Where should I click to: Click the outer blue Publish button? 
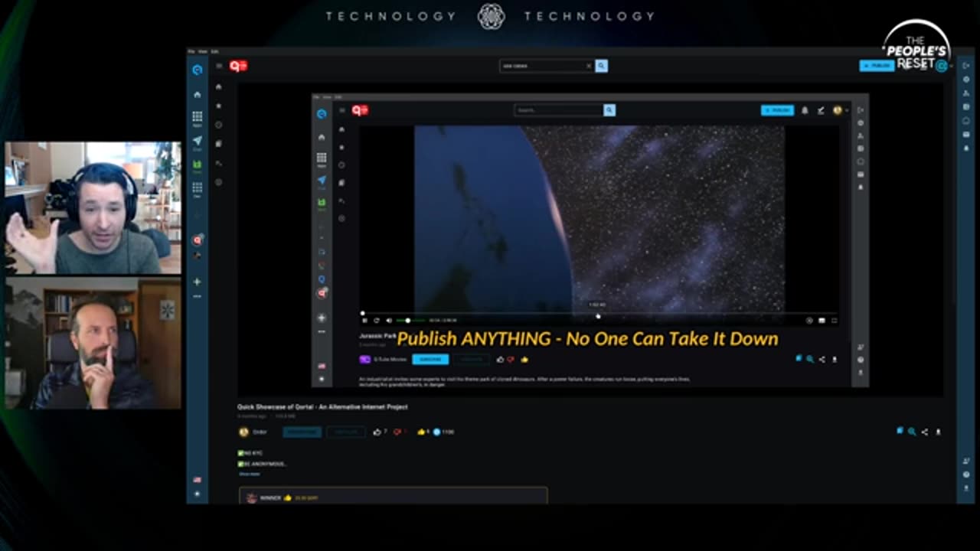pyautogui.click(x=877, y=66)
